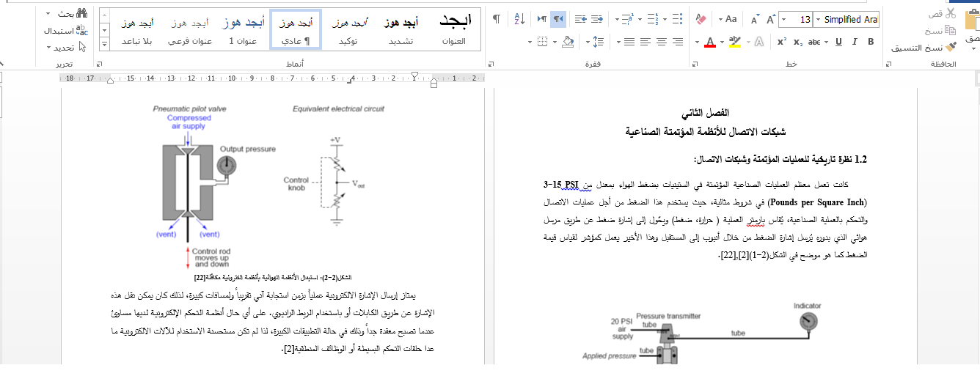The height and width of the screenshot is (387, 980).
Task: Open font color dropdown arrow
Action: (697, 42)
